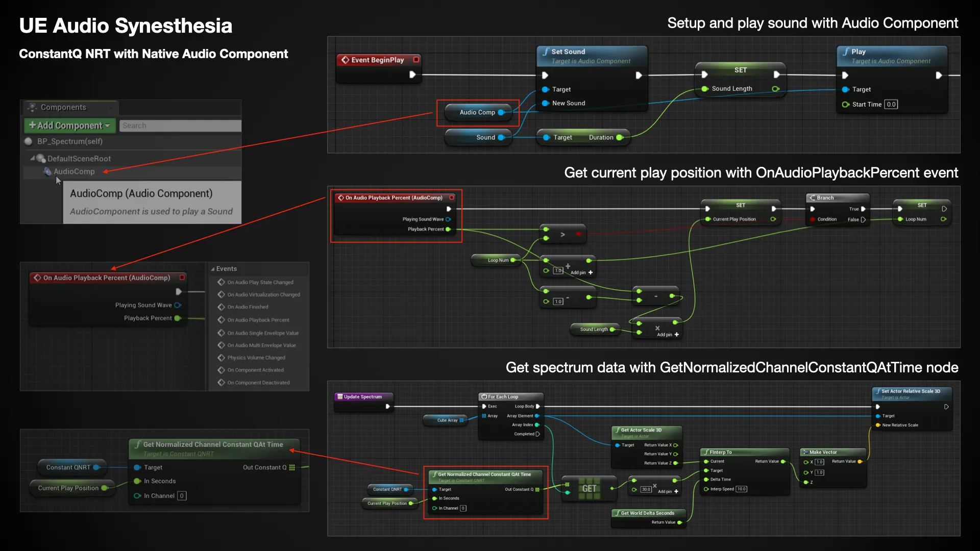The image size is (980, 551).
Task: Click the Loop Body exec pin
Action: click(537, 407)
